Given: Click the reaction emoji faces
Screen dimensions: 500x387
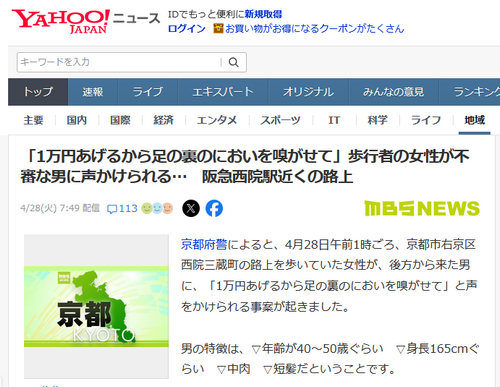Looking at the screenshot, I should pos(157,208).
